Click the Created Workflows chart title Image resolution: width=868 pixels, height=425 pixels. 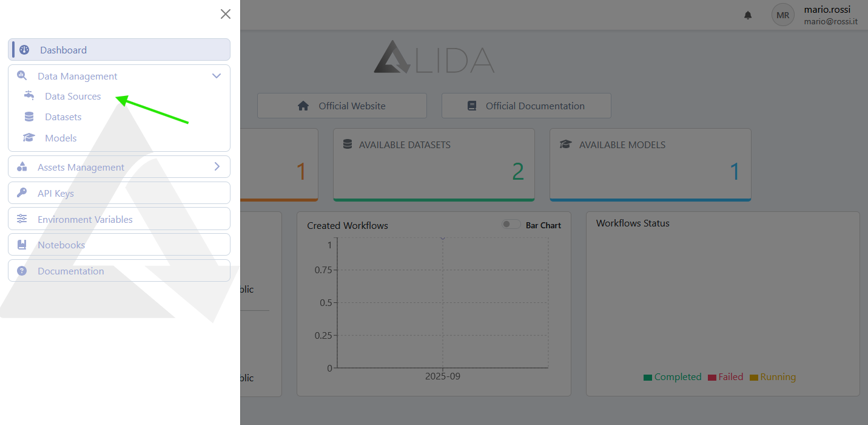click(x=348, y=225)
